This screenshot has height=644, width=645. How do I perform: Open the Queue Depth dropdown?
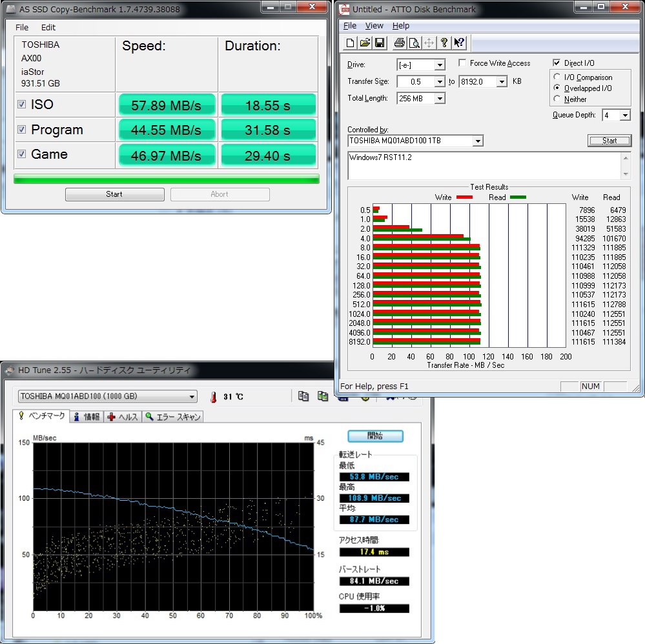point(625,115)
